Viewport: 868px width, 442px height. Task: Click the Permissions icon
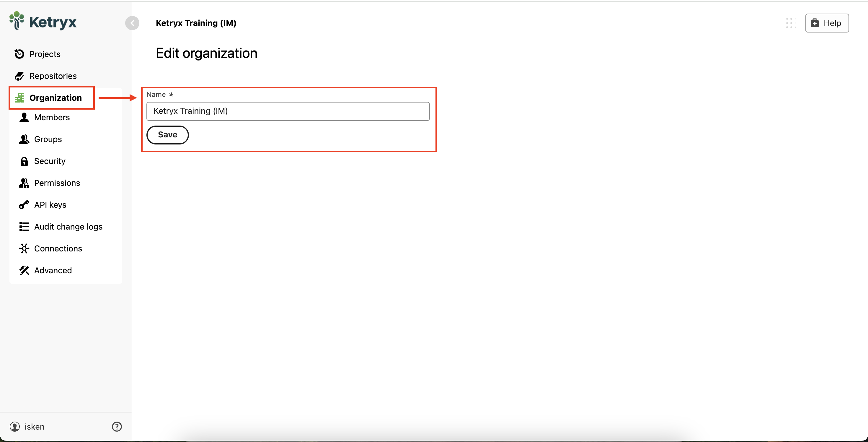pos(24,183)
